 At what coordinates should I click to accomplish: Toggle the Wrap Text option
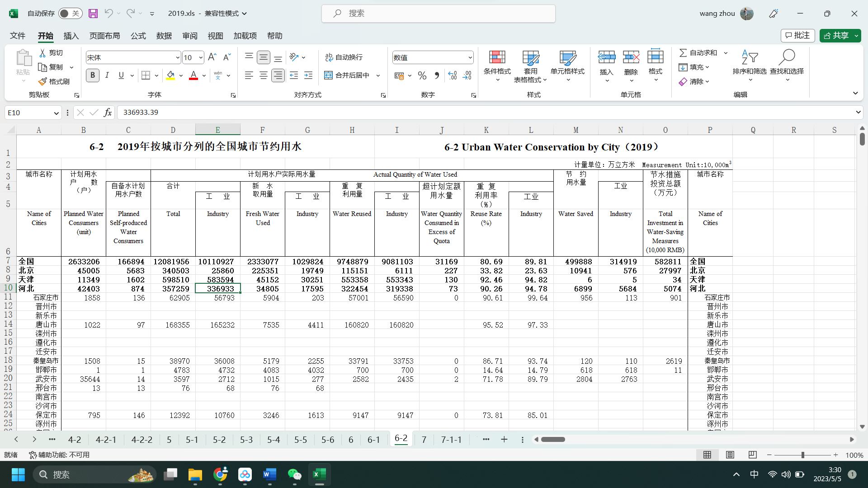[344, 57]
